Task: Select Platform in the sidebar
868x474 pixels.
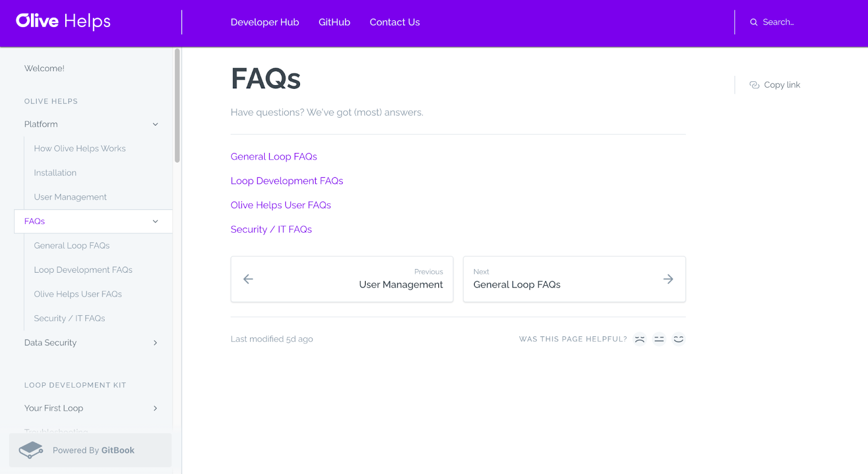Action: pos(41,124)
